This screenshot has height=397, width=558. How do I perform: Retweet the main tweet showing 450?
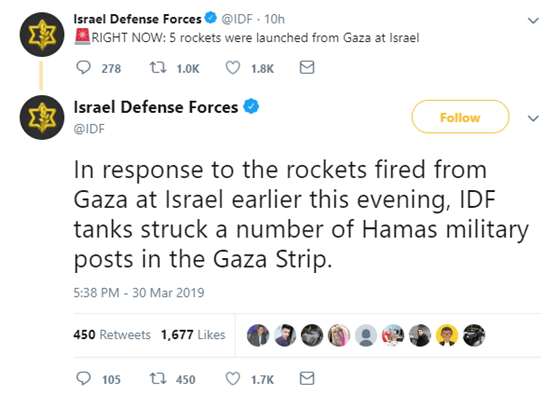point(158,379)
